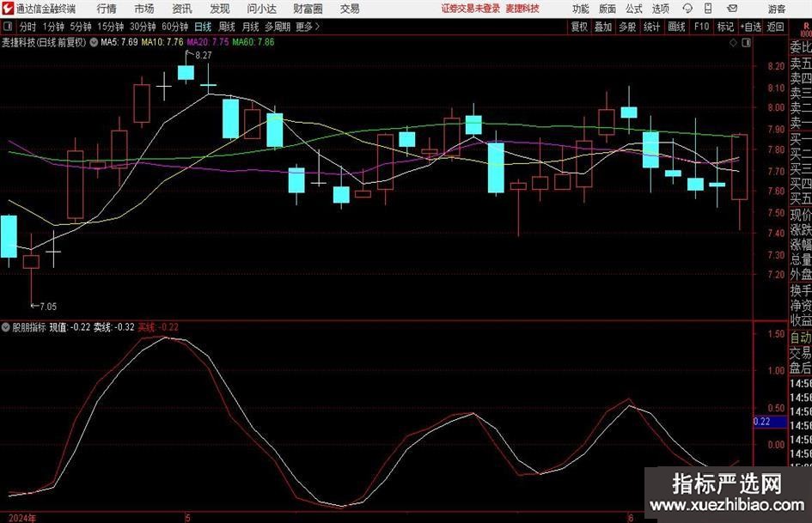This screenshot has height=523, width=812.
Task: Open the F10 company info
Action: point(701,27)
